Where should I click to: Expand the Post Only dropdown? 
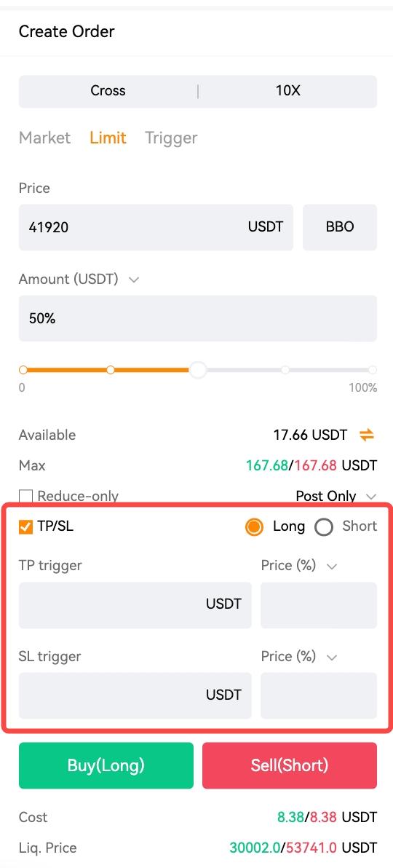[371, 497]
